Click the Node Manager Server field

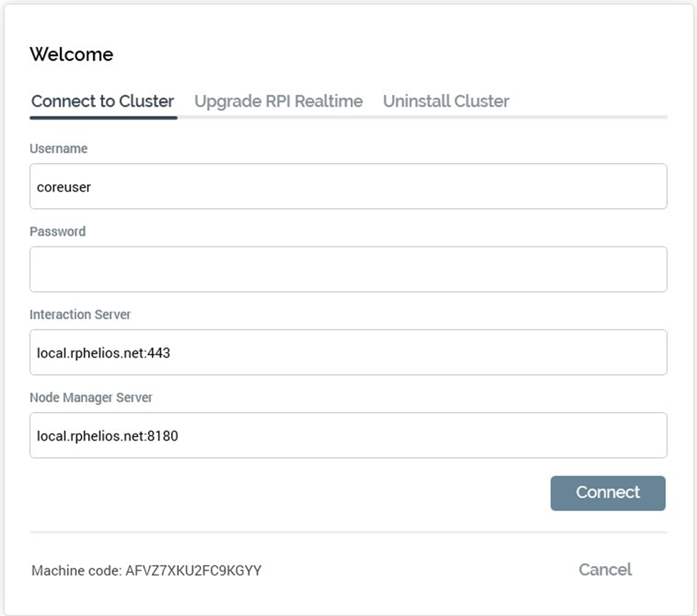click(x=348, y=436)
